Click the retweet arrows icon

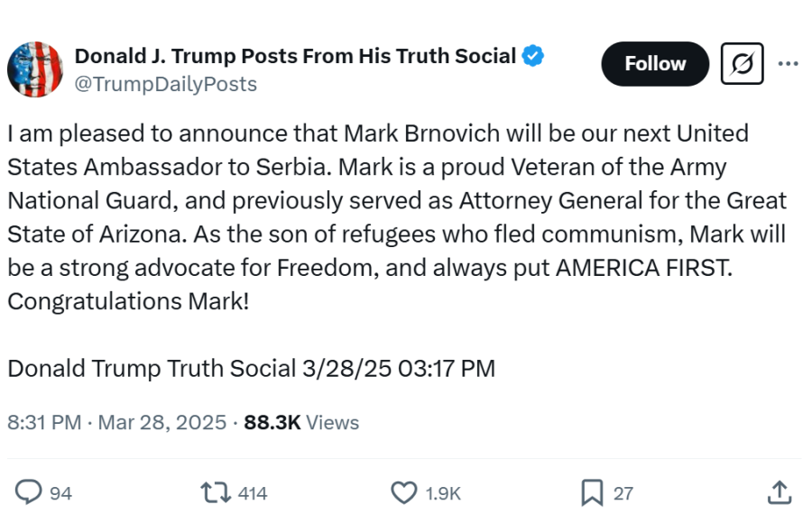214,493
